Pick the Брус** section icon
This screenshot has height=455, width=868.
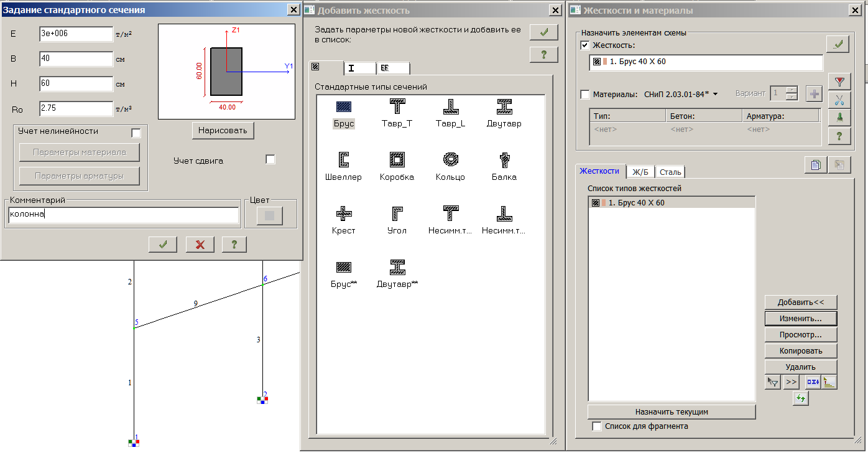[x=343, y=267]
